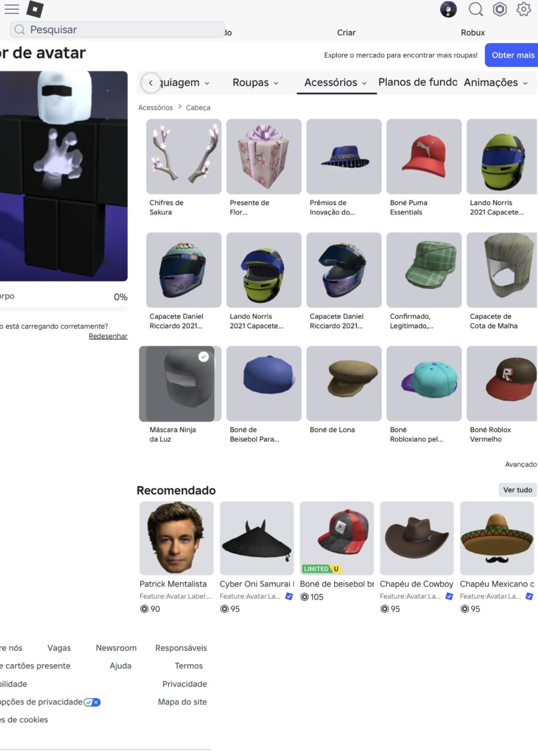
Task: Open the user avatar profile icon
Action: [448, 9]
